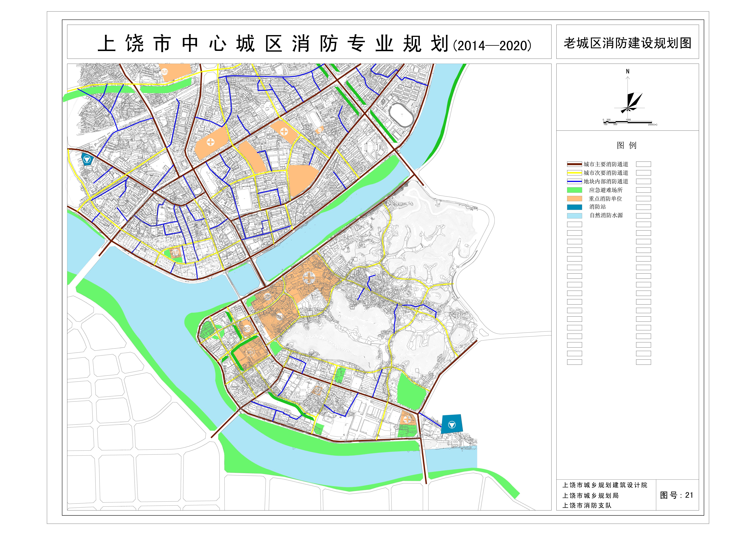Click the 2000(m) scale bar label
756x535 pixels.
[x=653, y=125]
